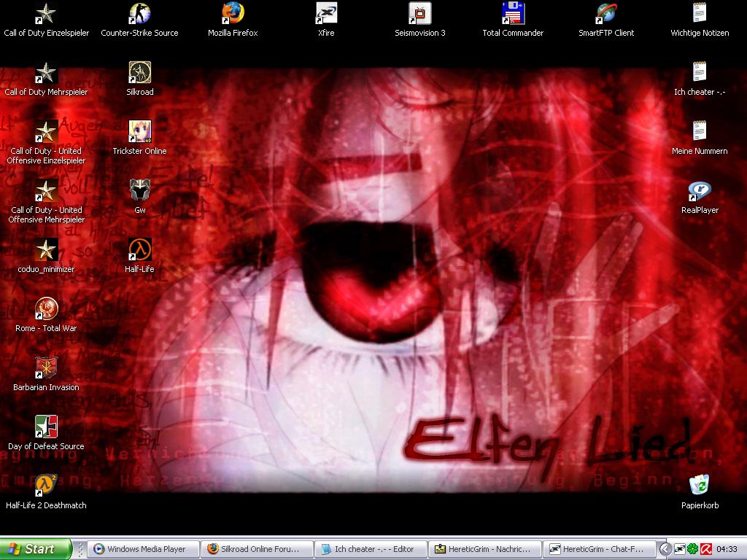Select the Counter-Strike Source desktop icon
Viewport: 747px width, 560px height.
click(139, 14)
